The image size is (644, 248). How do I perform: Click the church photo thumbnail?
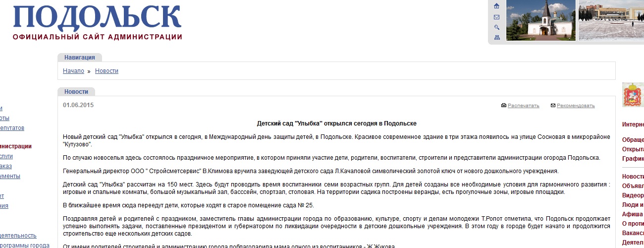tap(540, 20)
